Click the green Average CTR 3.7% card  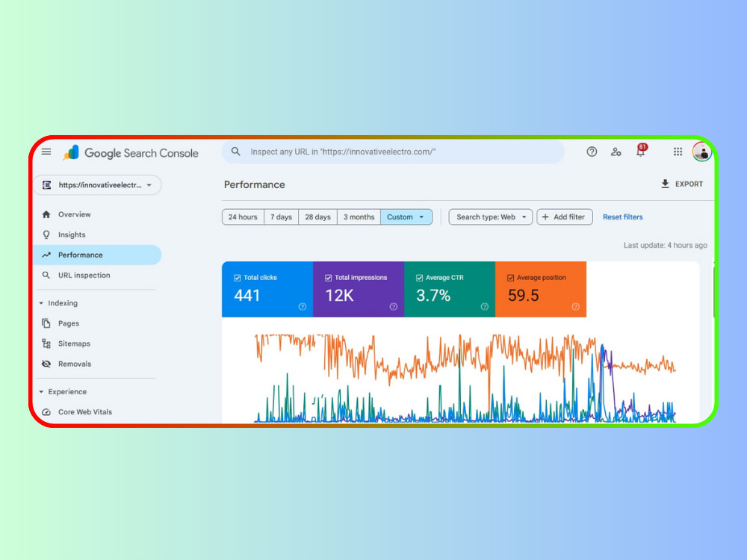tap(450, 289)
